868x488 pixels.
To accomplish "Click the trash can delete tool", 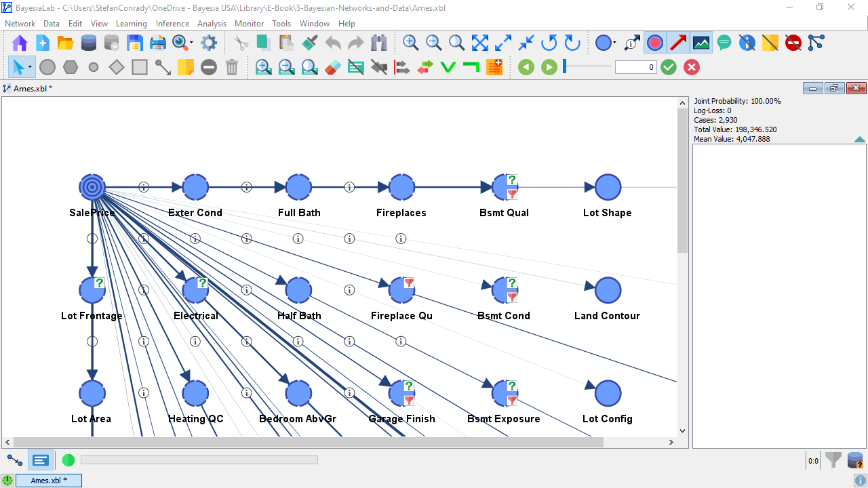I will 232,67.
